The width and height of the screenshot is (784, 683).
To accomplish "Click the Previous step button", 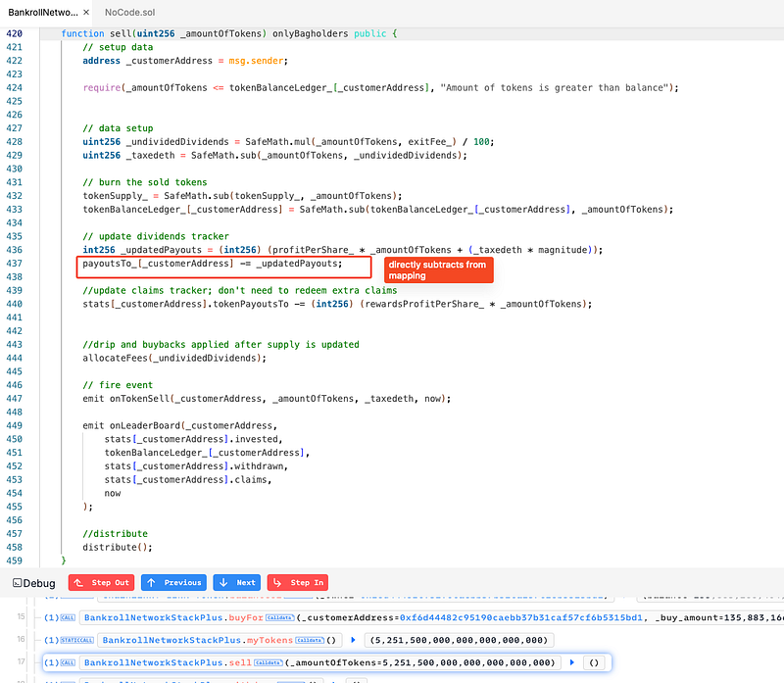I will click(172, 582).
